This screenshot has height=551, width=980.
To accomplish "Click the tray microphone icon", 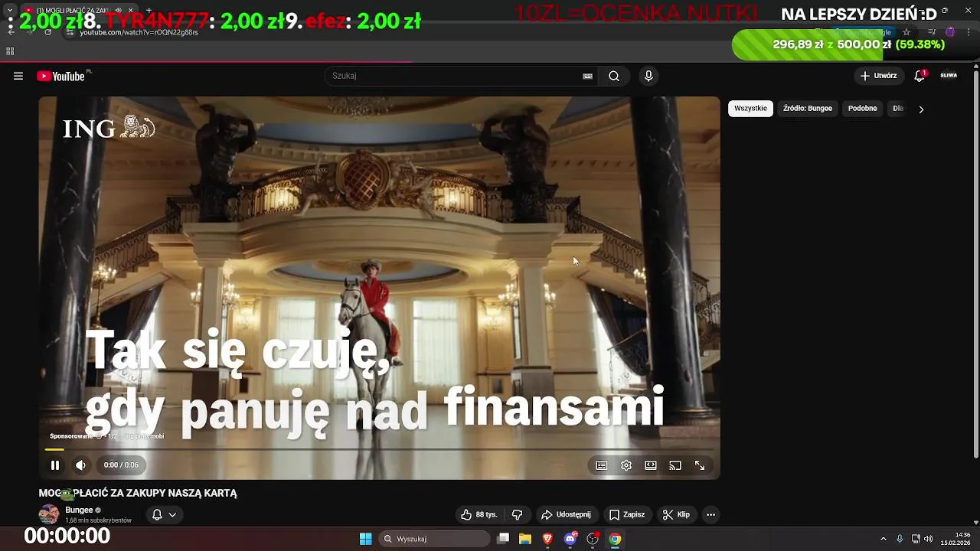I will [900, 539].
